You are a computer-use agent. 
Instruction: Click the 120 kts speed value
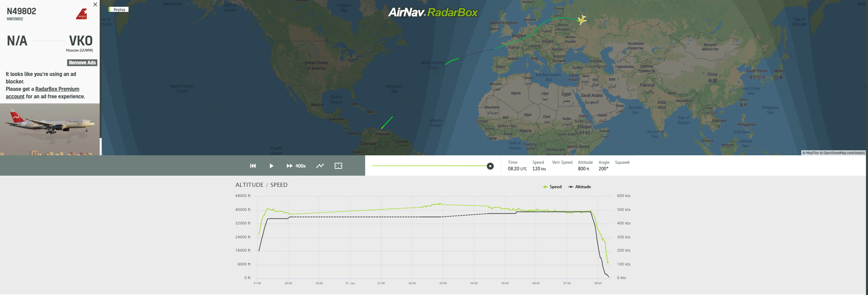(539, 169)
